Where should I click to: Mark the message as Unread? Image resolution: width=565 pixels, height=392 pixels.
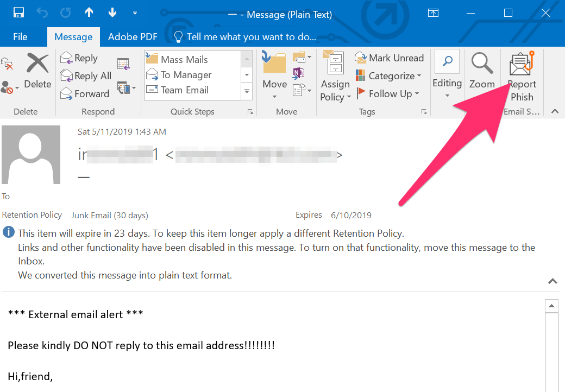click(x=390, y=58)
